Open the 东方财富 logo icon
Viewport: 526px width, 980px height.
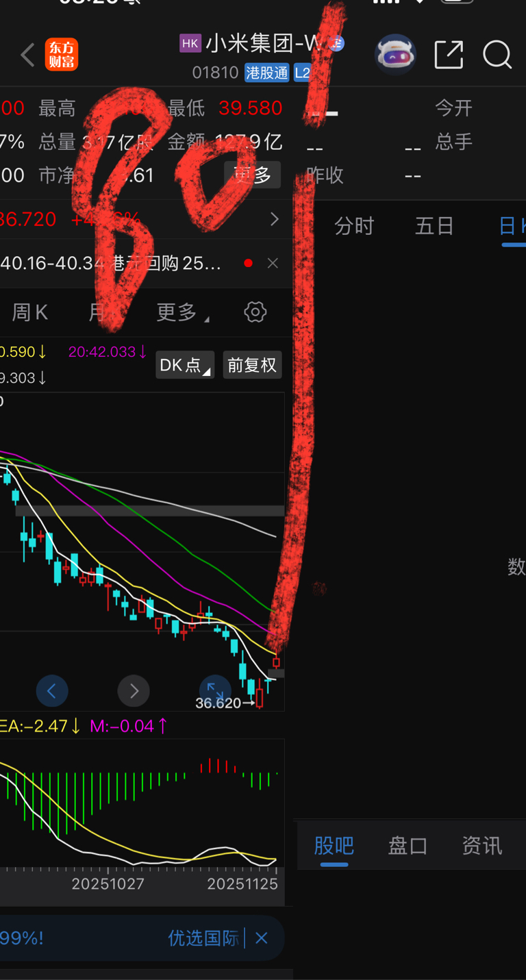click(x=62, y=55)
